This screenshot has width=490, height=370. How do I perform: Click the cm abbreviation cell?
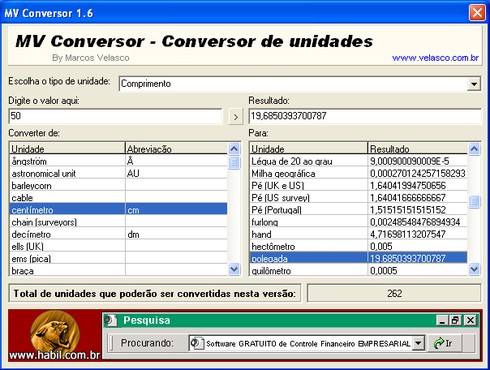click(x=176, y=210)
